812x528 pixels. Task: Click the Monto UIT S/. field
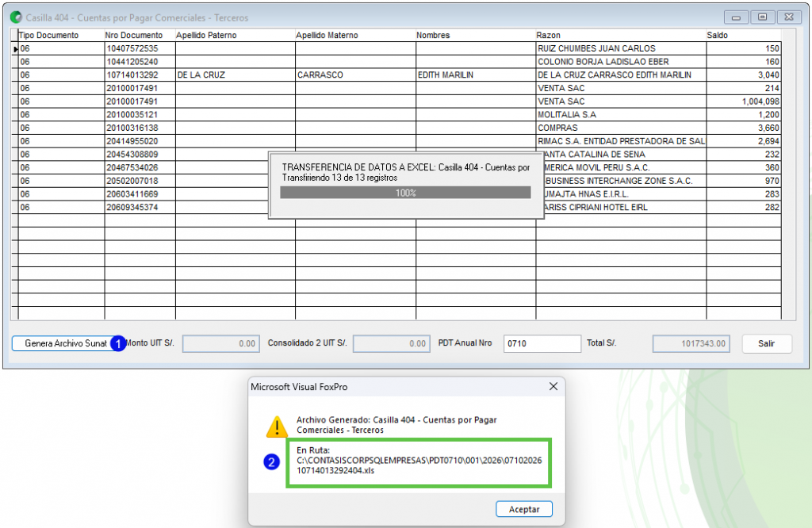pyautogui.click(x=220, y=344)
